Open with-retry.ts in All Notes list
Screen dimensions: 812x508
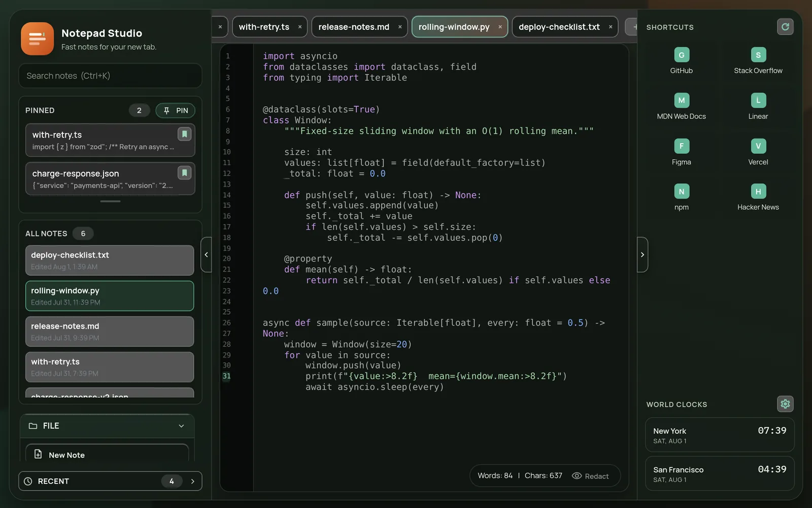[x=110, y=367]
